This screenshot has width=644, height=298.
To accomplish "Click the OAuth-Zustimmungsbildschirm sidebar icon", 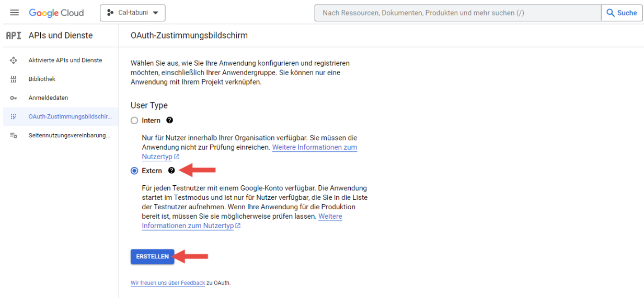I will pyautogui.click(x=14, y=117).
